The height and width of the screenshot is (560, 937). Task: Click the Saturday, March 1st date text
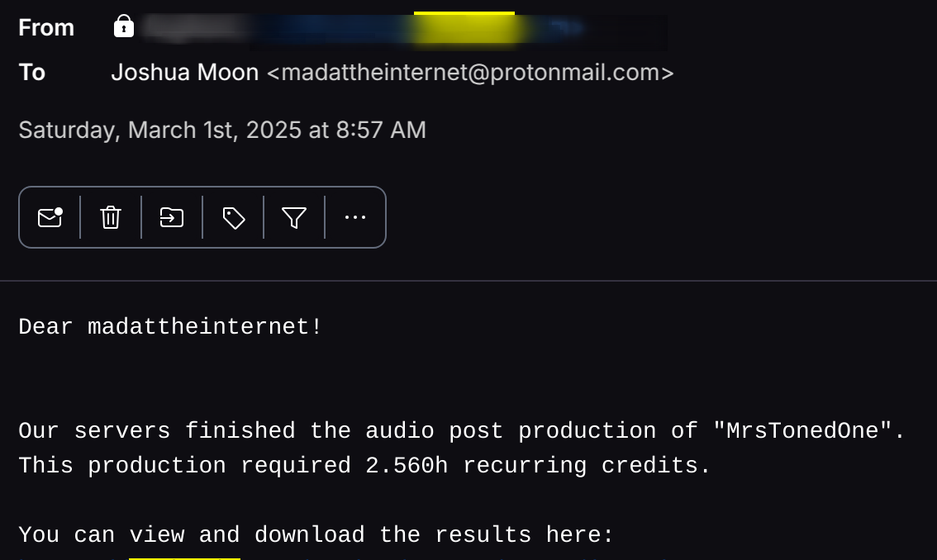pyautogui.click(x=159, y=131)
